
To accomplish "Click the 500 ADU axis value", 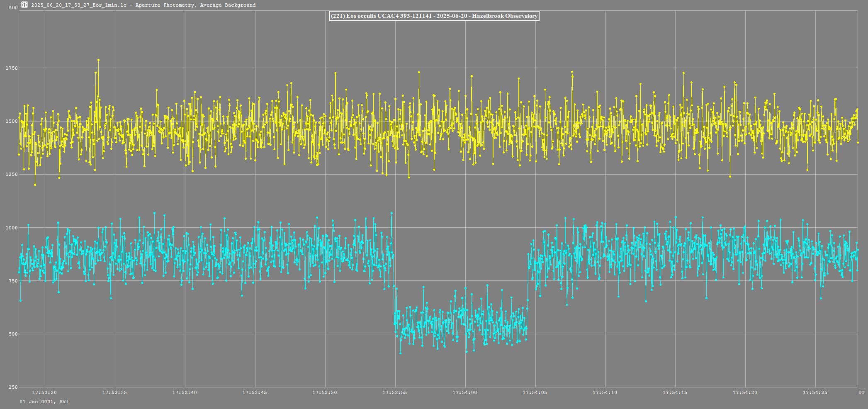I will pyautogui.click(x=13, y=334).
